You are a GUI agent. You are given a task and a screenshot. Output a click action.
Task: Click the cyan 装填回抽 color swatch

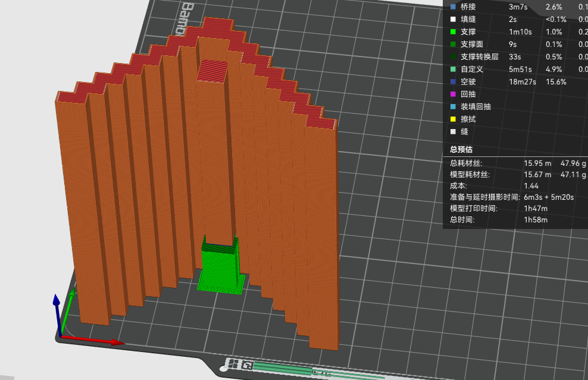pos(453,106)
